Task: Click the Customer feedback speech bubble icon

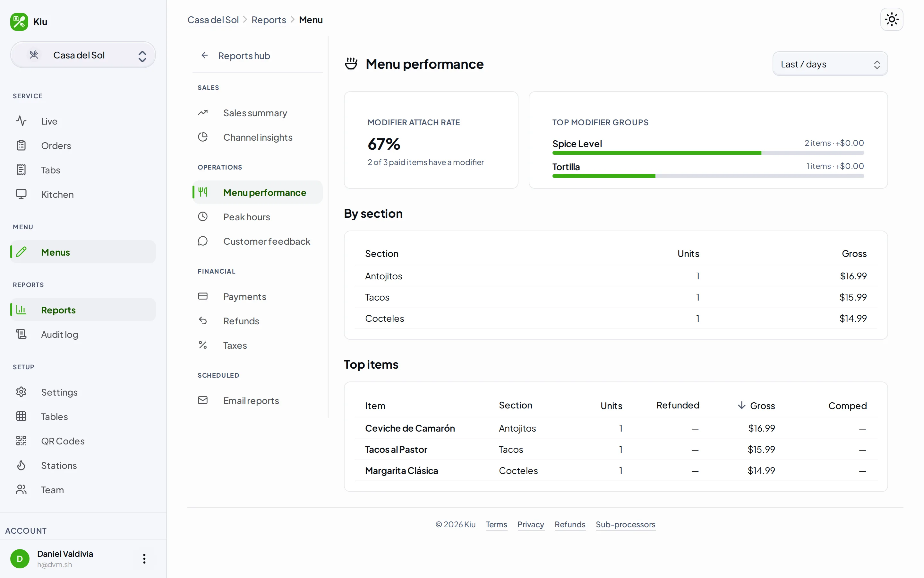Action: pos(203,241)
